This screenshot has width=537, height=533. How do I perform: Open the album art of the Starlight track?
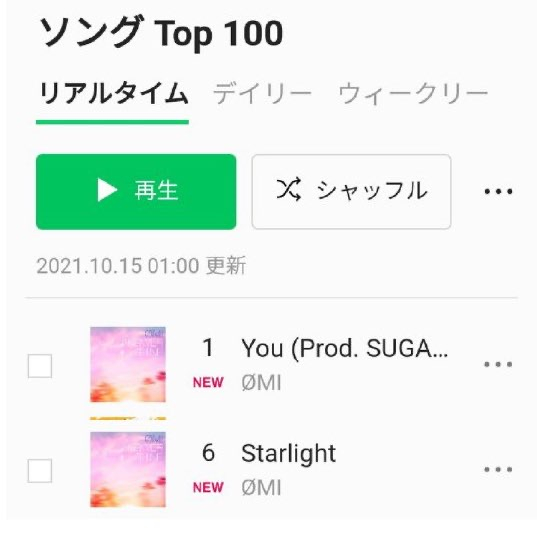coord(128,469)
